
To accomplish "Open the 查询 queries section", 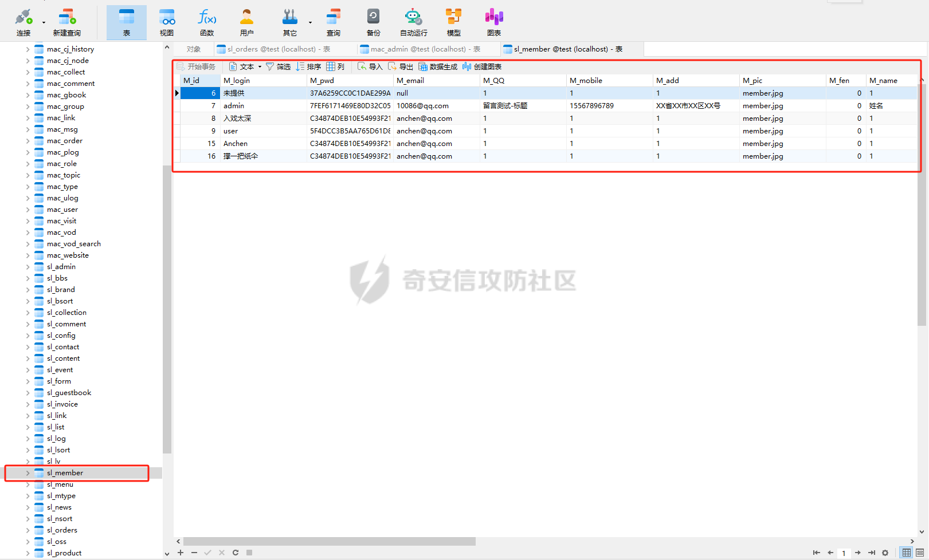I will tap(334, 22).
